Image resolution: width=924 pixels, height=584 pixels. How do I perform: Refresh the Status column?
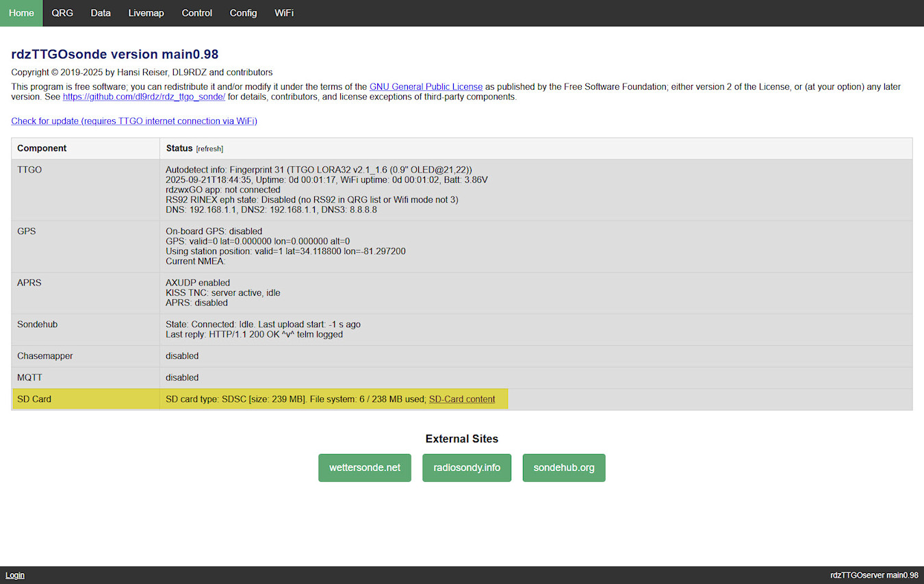(x=209, y=149)
